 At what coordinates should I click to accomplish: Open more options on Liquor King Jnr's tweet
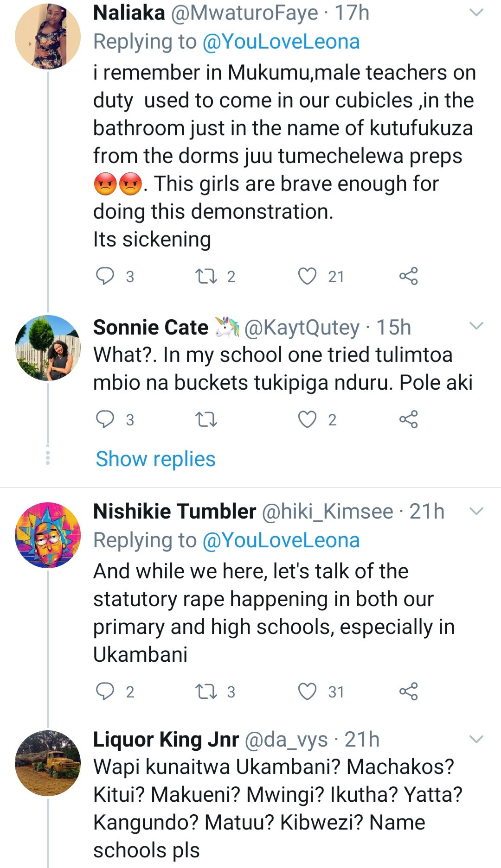click(476, 739)
